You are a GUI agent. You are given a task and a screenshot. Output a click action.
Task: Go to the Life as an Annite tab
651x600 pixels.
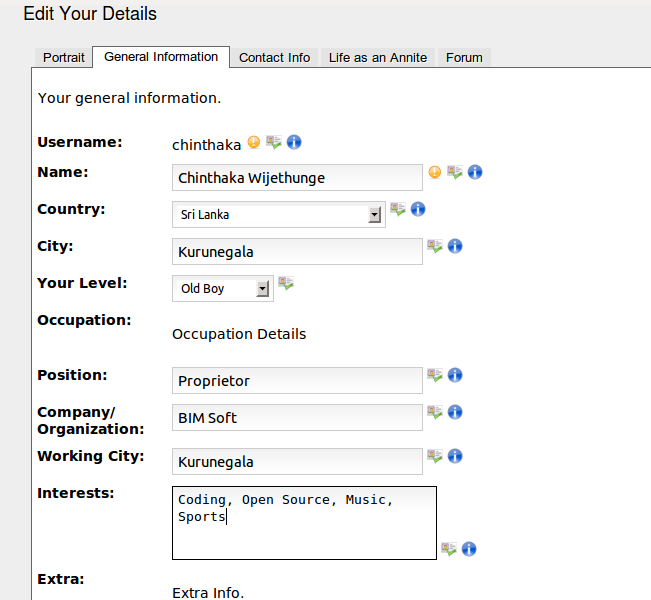tap(378, 58)
